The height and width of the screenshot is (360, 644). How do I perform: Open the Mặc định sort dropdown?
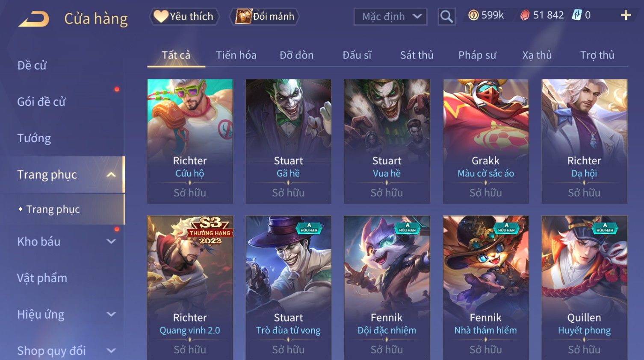pos(390,17)
